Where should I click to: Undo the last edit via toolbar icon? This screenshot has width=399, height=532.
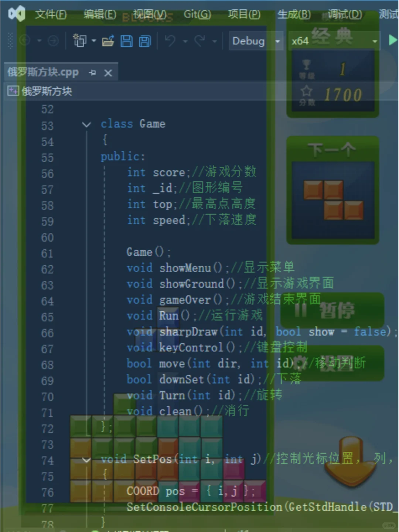170,41
